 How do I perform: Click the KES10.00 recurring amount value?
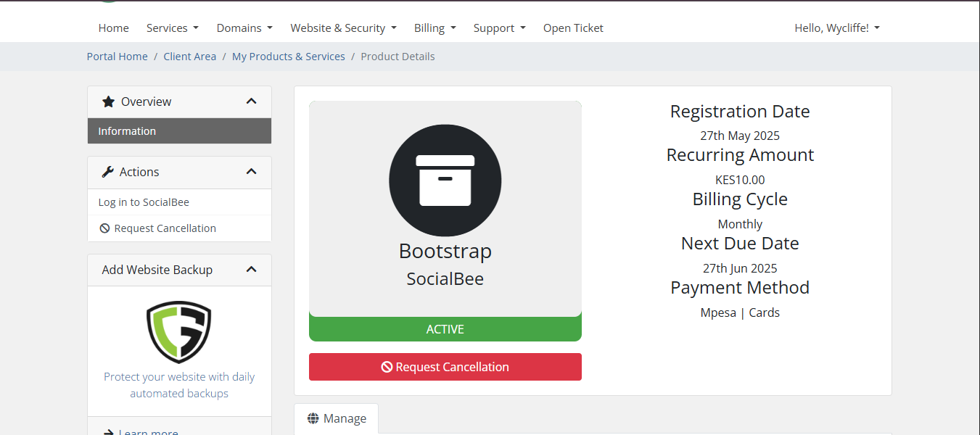click(x=740, y=180)
